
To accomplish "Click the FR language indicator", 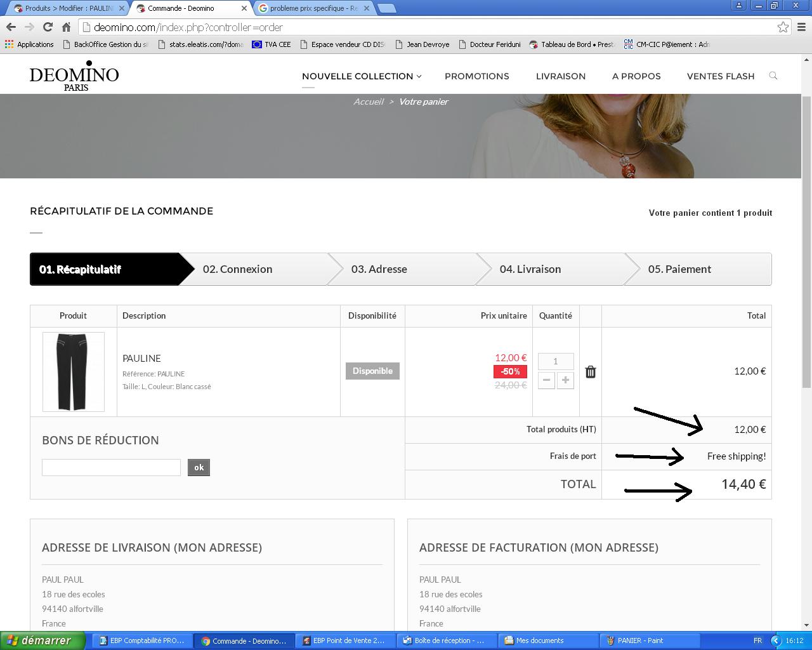I will point(758,640).
